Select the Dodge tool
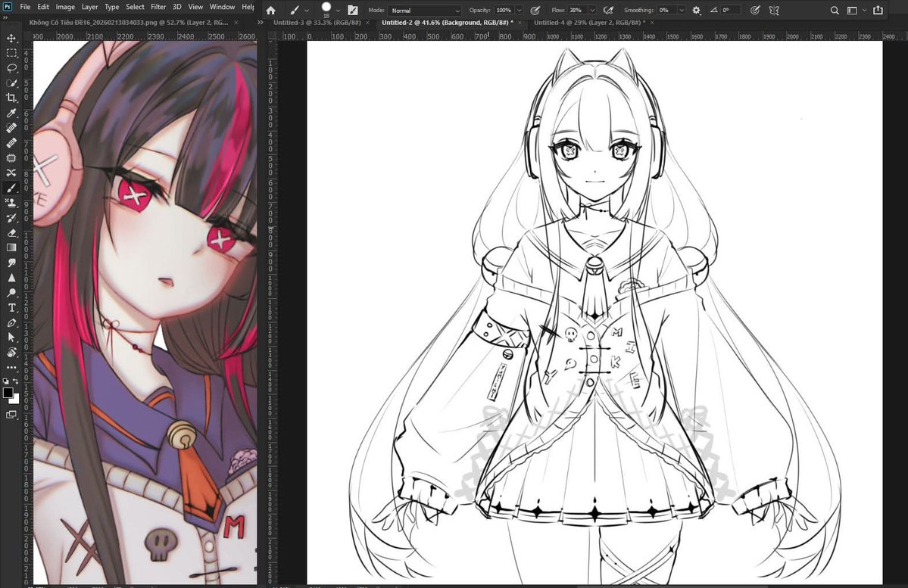Screen dimensions: 908x588 point(11,293)
